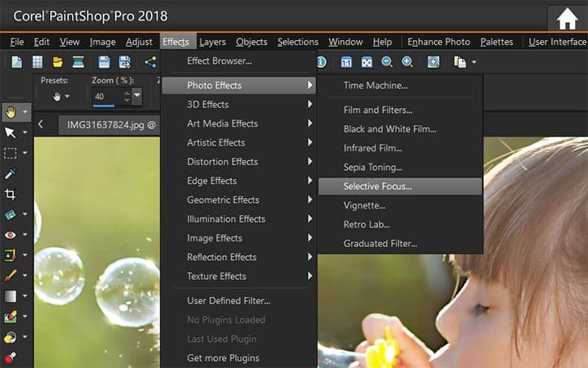Choose Sepia Toning effect
588x368 pixels.
coord(400,167)
